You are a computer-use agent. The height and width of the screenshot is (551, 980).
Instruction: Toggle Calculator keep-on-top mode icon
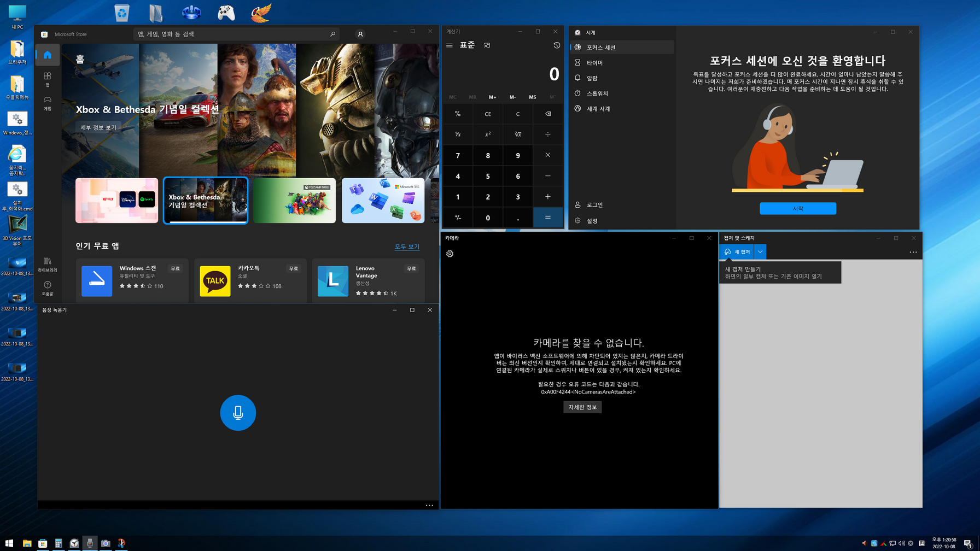[x=487, y=45]
